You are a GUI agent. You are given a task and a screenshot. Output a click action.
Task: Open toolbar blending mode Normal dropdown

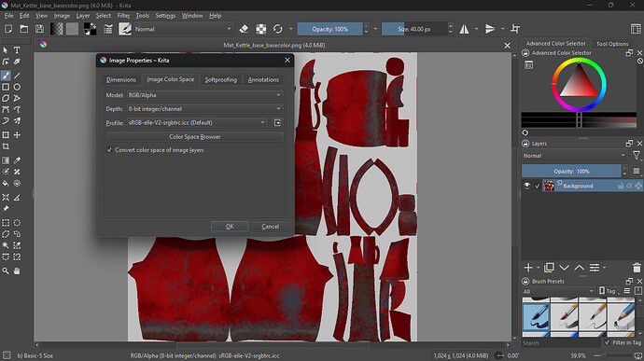pos(183,29)
